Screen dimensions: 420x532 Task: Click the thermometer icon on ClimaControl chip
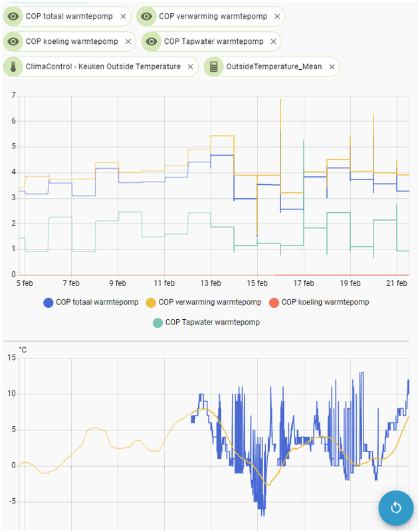click(15, 66)
